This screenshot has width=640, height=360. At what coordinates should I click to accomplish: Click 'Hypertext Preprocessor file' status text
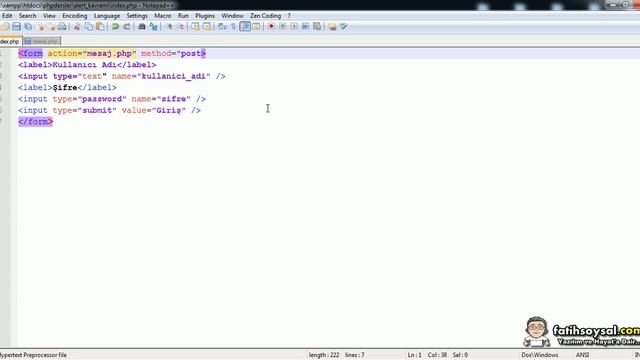[33, 355]
